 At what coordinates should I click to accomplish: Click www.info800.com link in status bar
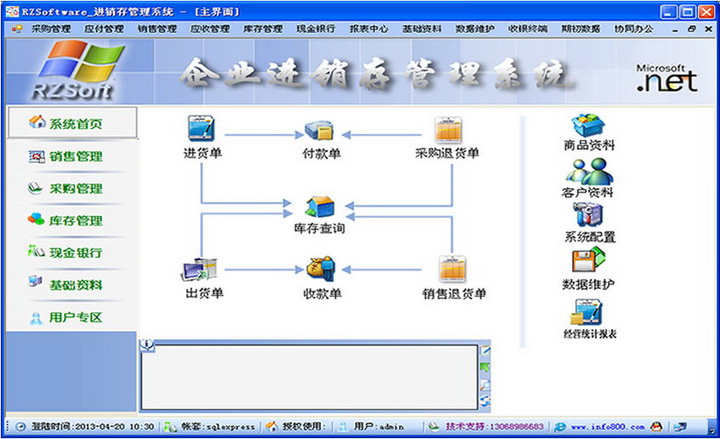tap(608, 427)
